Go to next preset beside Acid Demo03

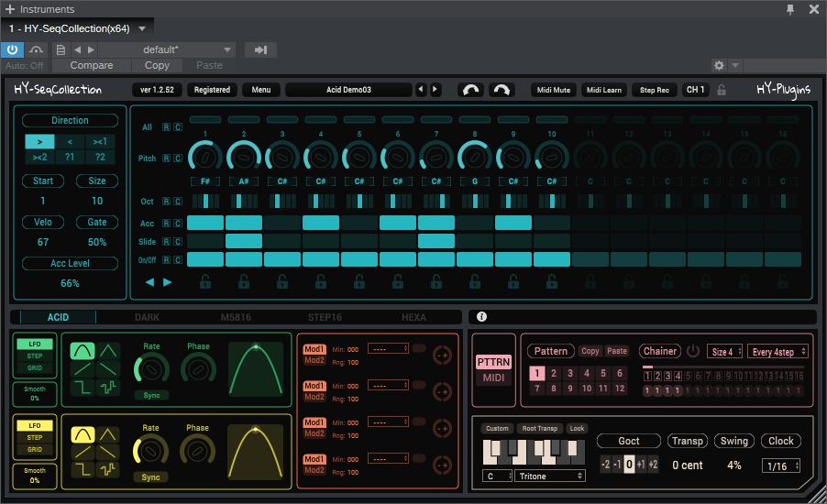pos(436,90)
